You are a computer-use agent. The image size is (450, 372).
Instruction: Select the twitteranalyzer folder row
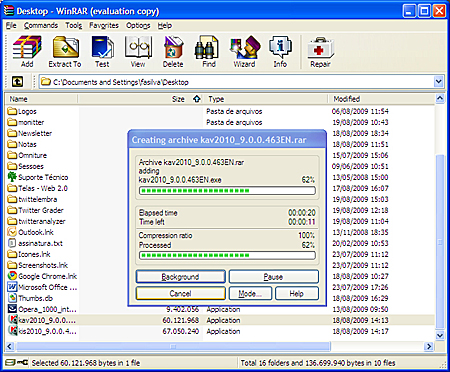[220, 221]
